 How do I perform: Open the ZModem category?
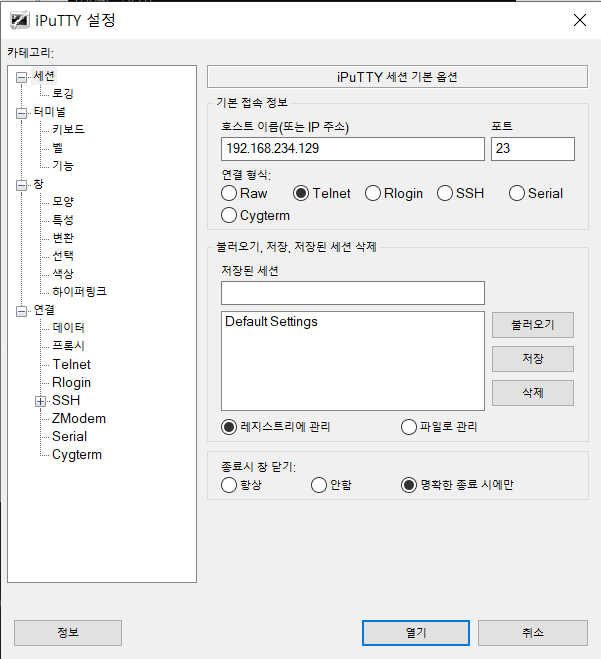tap(79, 419)
